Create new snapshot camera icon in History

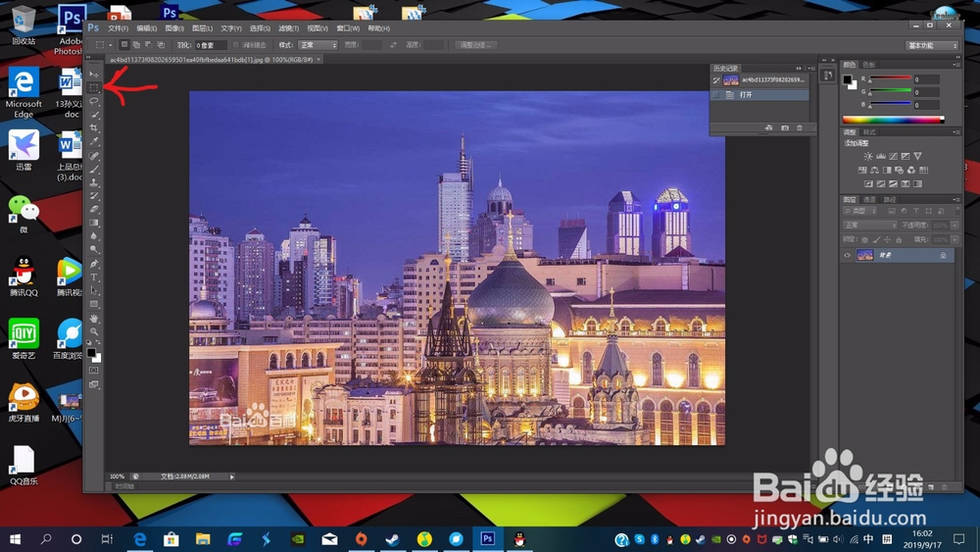(x=784, y=127)
